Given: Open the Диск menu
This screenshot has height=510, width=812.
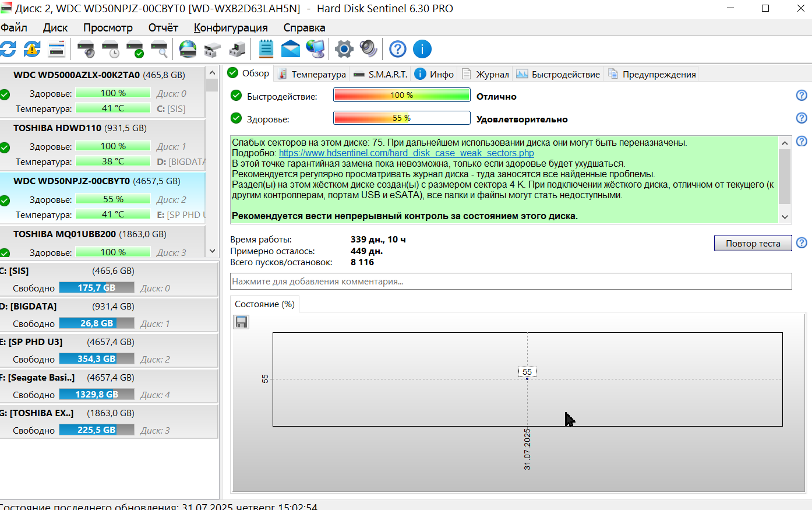Looking at the screenshot, I should tap(55, 28).
